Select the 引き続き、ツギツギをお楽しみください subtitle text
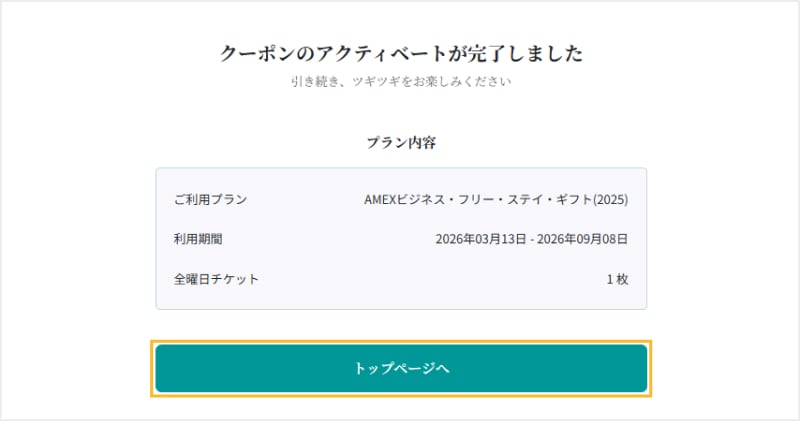This screenshot has height=421, width=800. [x=401, y=82]
